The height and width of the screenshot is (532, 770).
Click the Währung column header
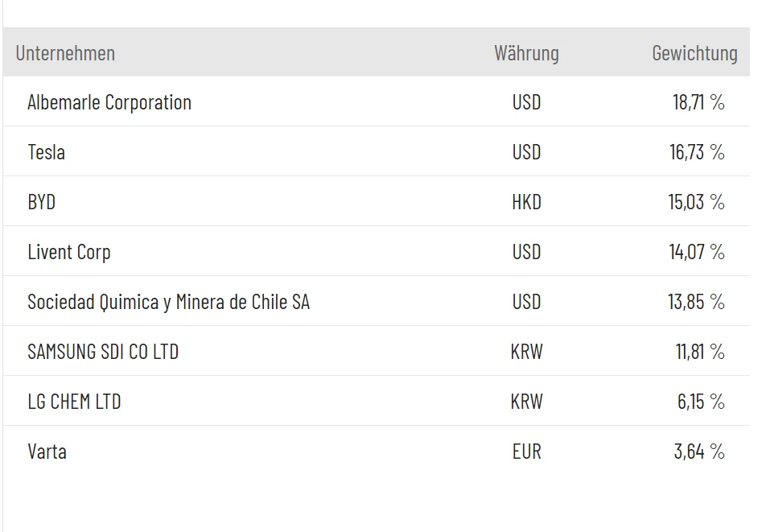(526, 53)
